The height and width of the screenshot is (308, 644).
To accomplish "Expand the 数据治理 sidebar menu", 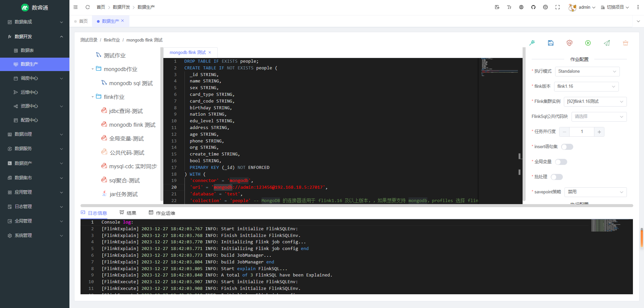I will [x=35, y=134].
